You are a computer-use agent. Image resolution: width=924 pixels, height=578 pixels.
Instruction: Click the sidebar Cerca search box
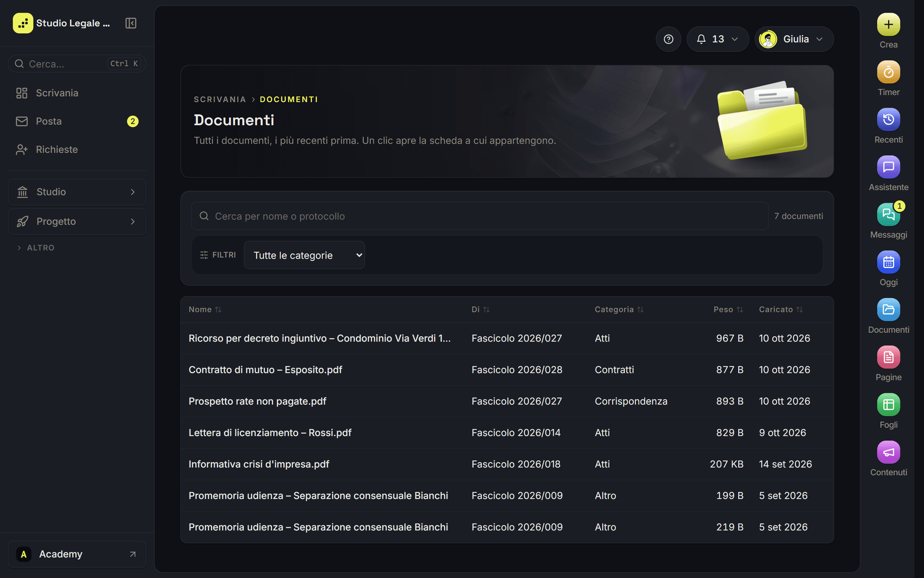(x=77, y=64)
